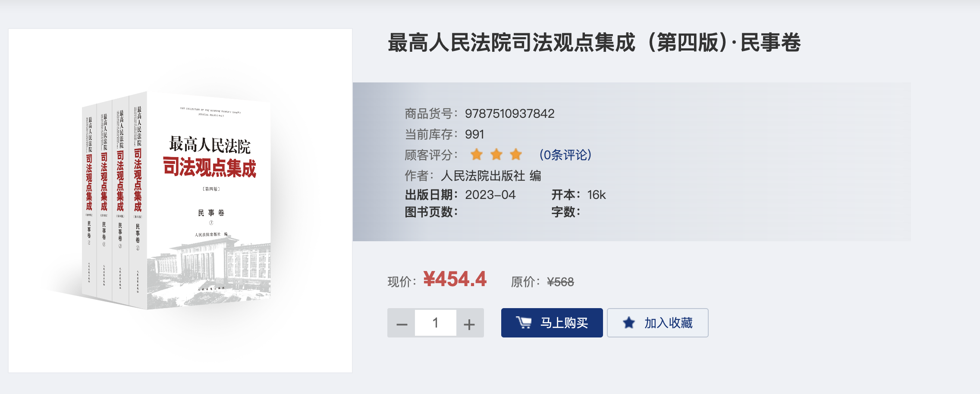The image size is (980, 394).
Task: Click the product title 最高人民法院司法观点集成
Action: click(x=512, y=43)
